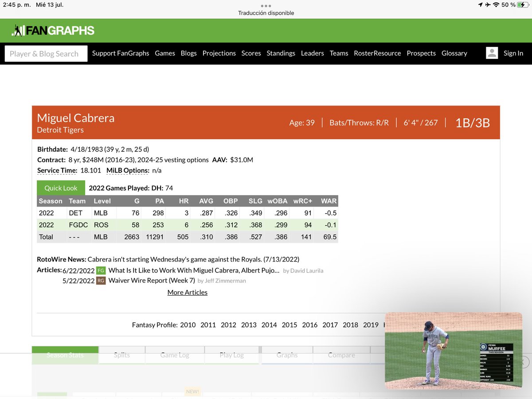Open the Scores menu
532x399 pixels.
point(251,53)
